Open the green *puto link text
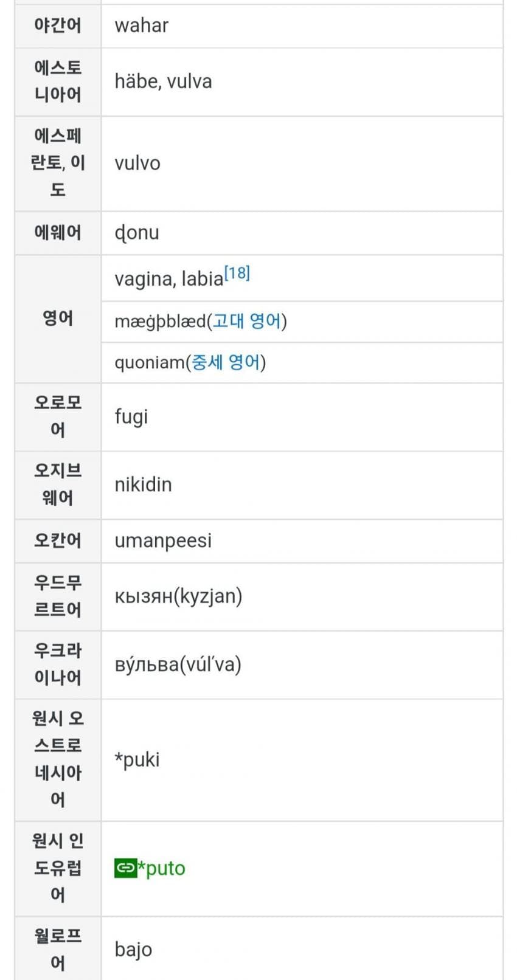 tap(162, 868)
